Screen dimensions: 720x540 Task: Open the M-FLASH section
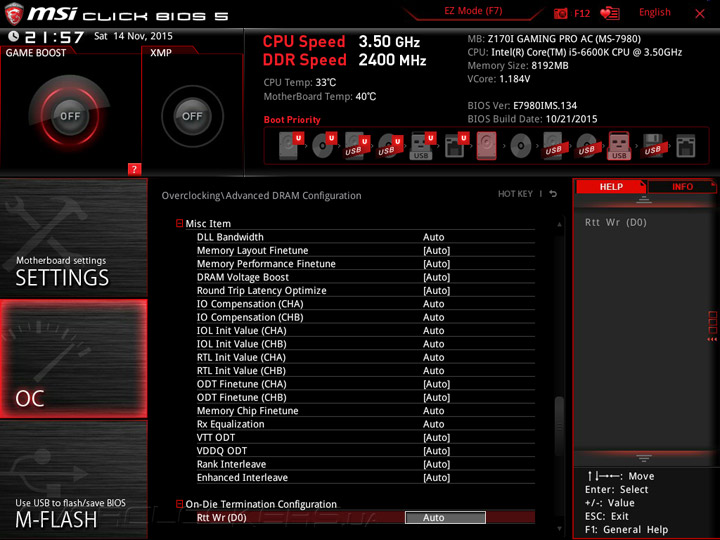coord(73,479)
